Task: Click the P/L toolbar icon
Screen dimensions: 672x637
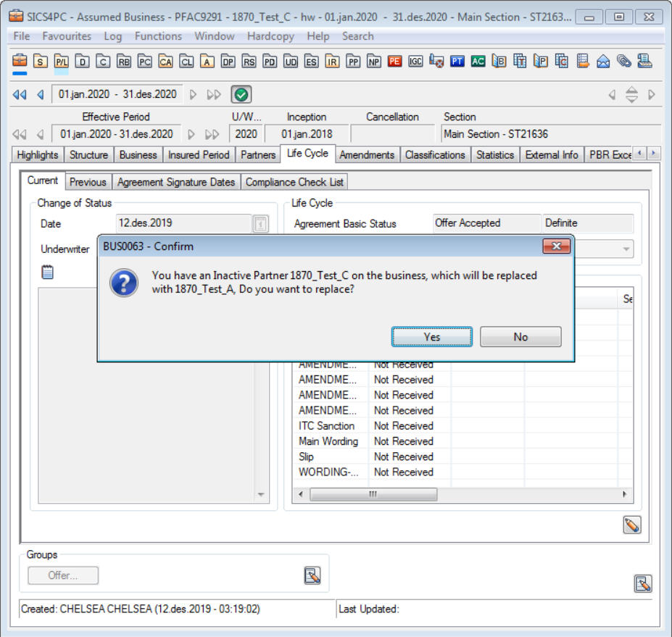Action: click(62, 62)
